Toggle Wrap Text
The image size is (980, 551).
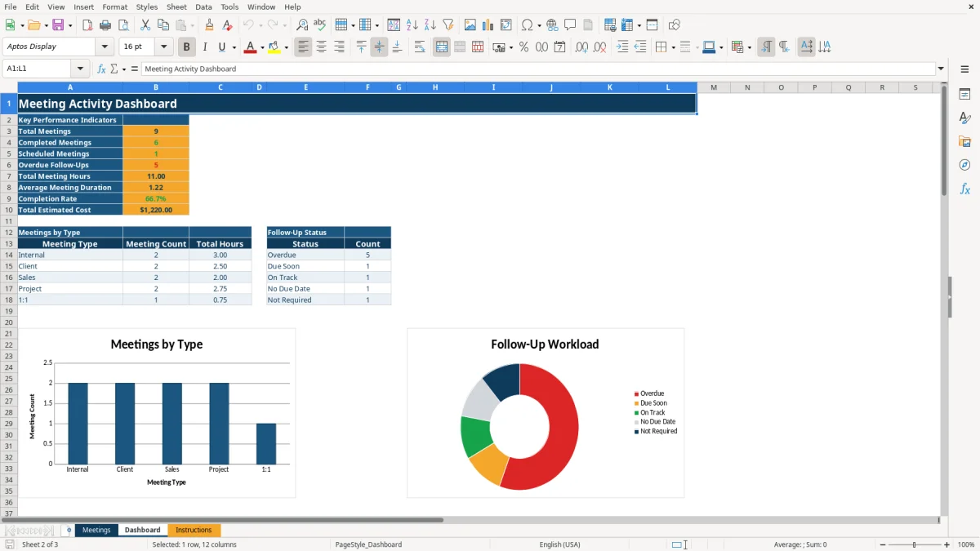[x=420, y=47]
